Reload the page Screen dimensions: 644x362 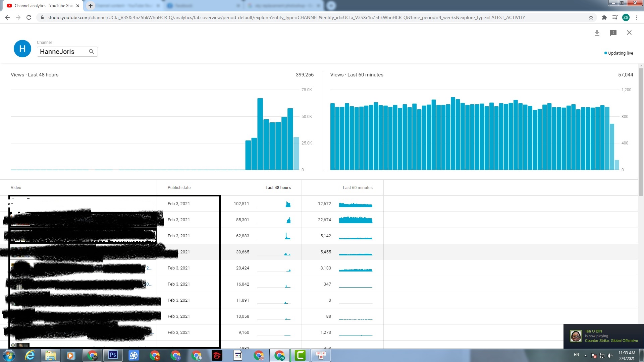29,17
